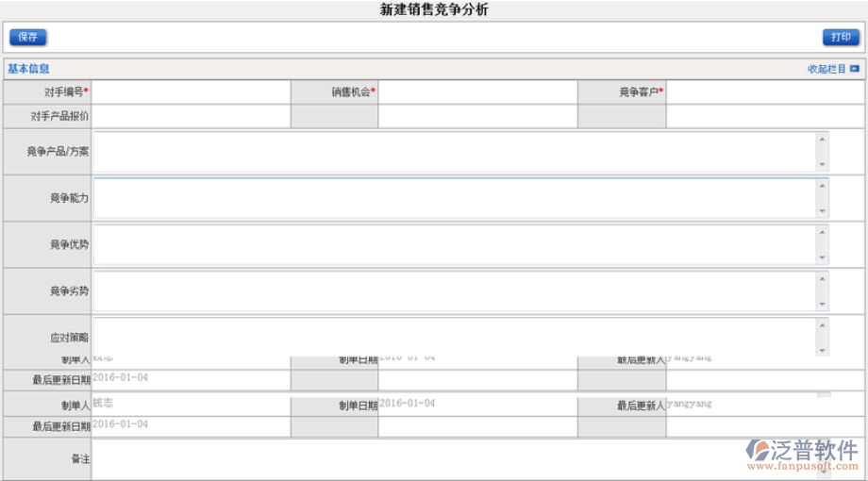Click the 打印 (Print) button
Image resolution: width=868 pixels, height=481 pixels.
[x=841, y=38]
